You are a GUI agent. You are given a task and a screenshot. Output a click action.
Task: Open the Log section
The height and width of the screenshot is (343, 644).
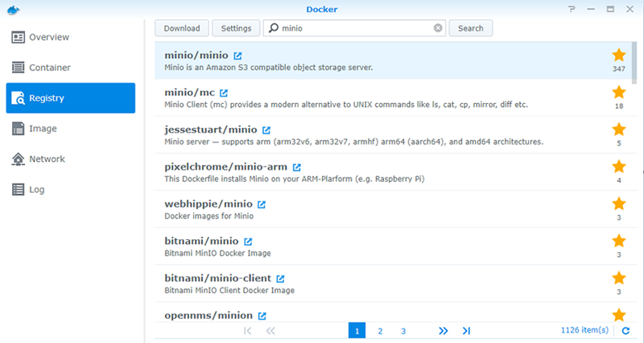[x=71, y=189]
